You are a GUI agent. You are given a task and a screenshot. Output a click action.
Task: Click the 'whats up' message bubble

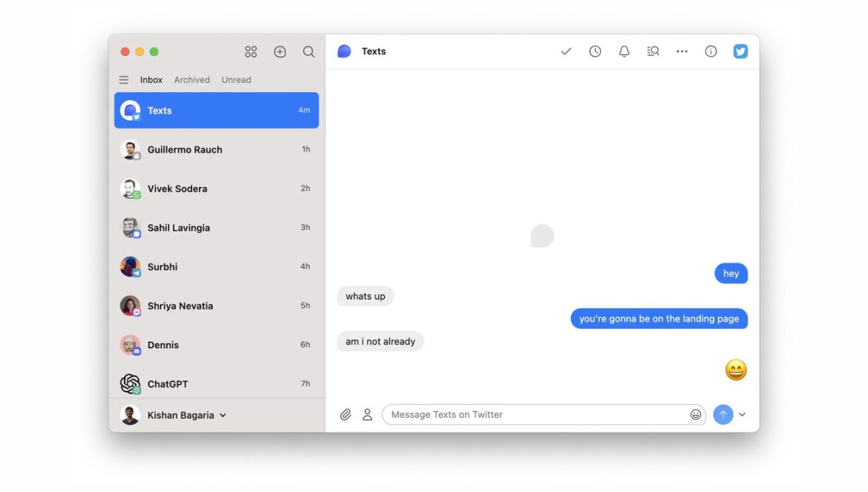(365, 296)
